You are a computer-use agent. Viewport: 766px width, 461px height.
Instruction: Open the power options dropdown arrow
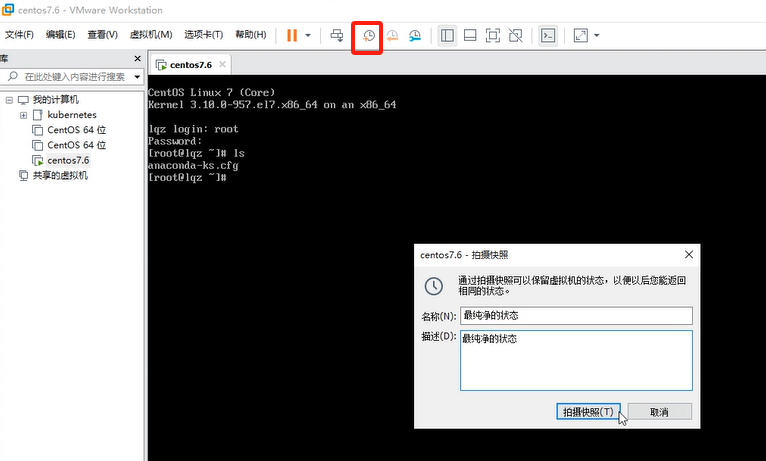tap(308, 35)
